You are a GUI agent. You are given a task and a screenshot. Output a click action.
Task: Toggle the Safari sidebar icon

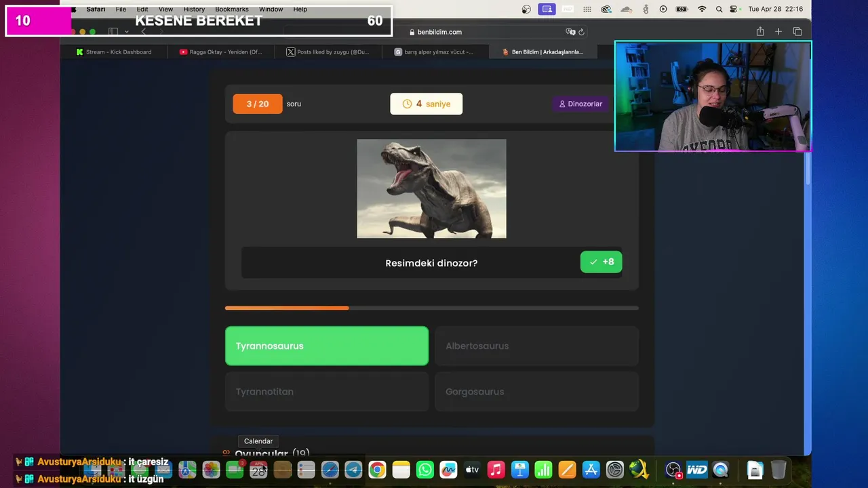coord(113,32)
